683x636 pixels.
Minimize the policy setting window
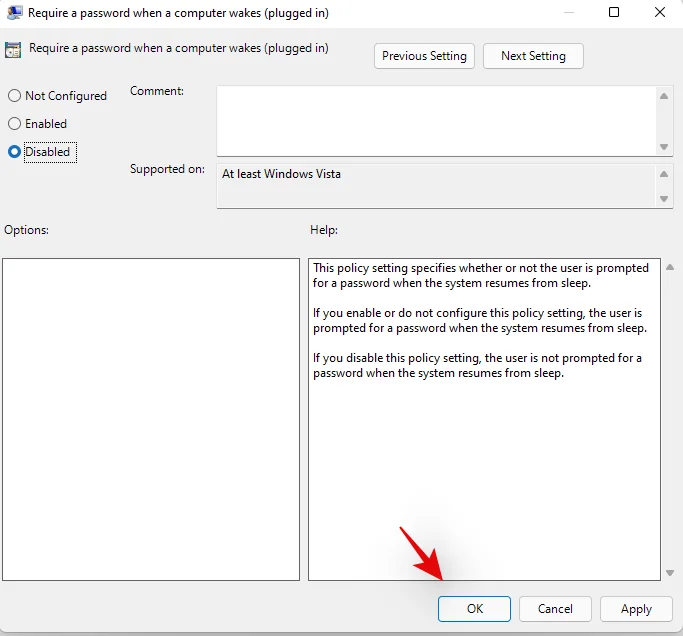(x=568, y=13)
